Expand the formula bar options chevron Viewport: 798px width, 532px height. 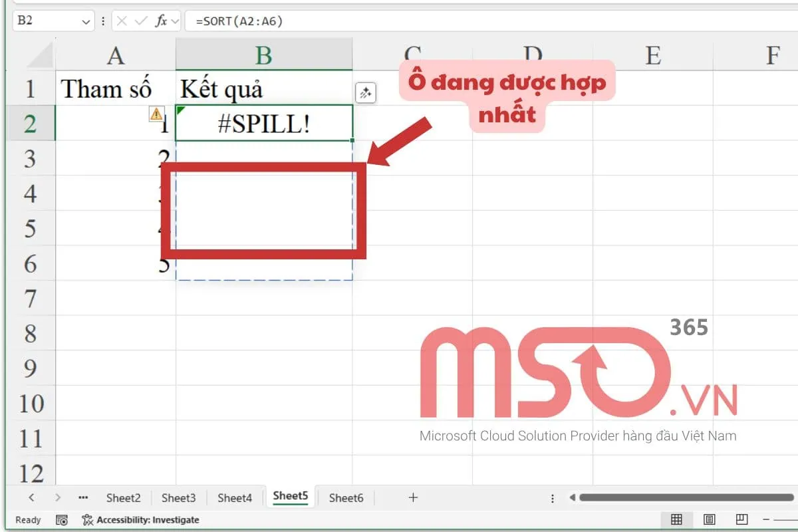tap(174, 21)
